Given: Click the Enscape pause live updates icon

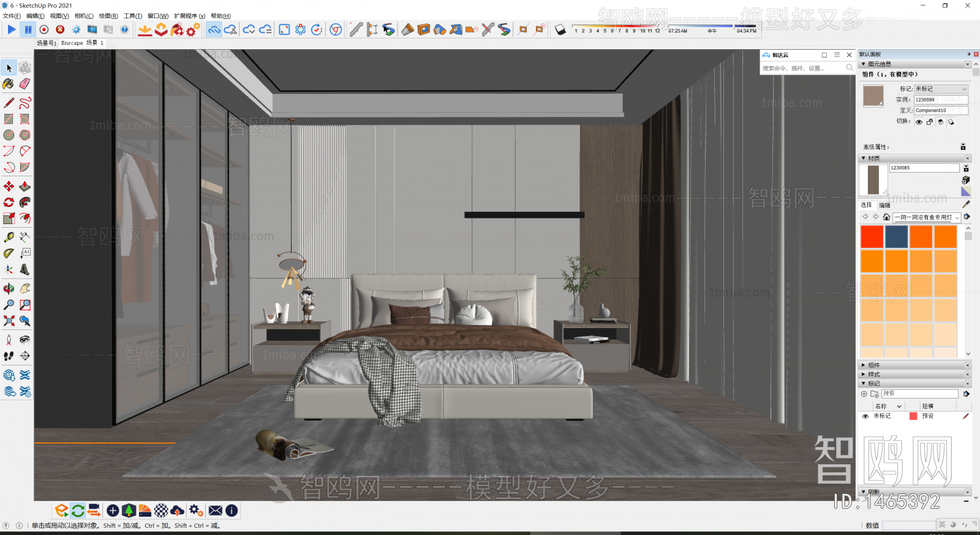Looking at the screenshot, I should click(x=28, y=29).
